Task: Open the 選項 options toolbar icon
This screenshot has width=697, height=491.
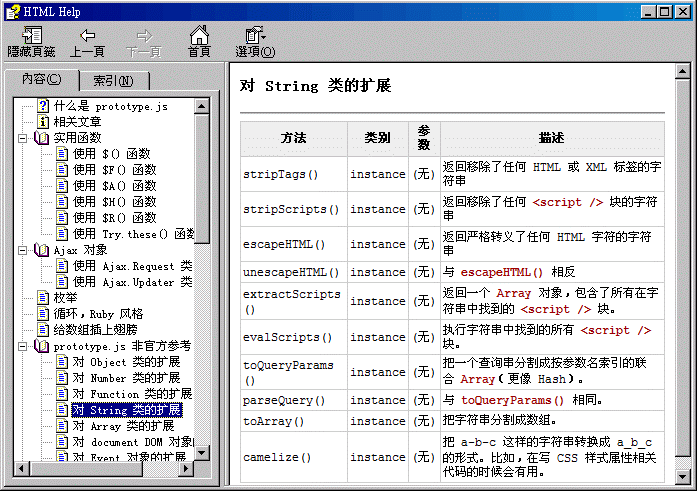Action: (255, 35)
